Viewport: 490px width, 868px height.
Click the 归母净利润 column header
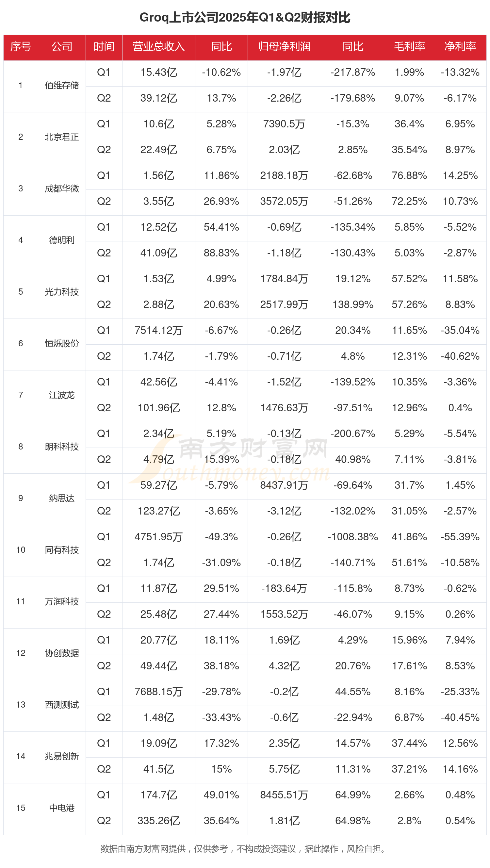tap(284, 46)
